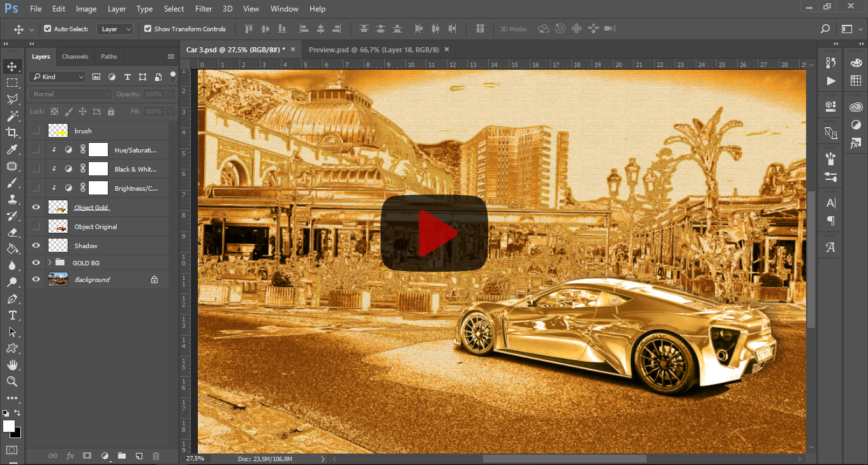Select the Horizontal Type tool
The image size is (868, 465).
(x=13, y=314)
